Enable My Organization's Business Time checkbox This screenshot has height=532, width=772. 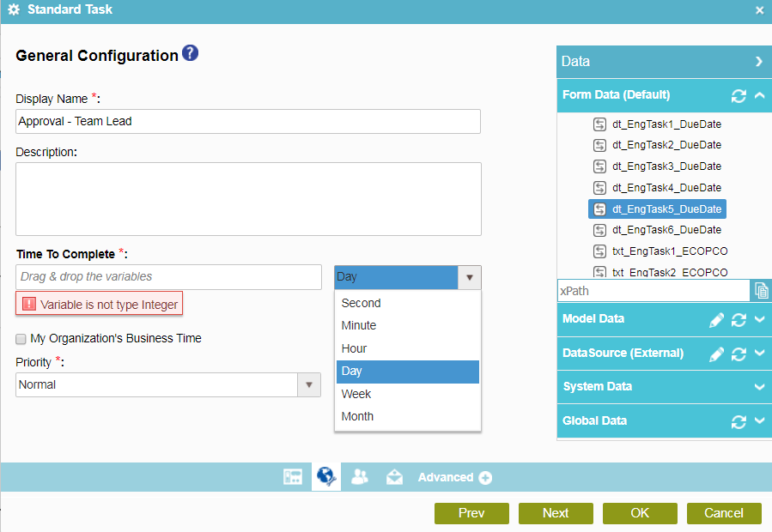21,339
